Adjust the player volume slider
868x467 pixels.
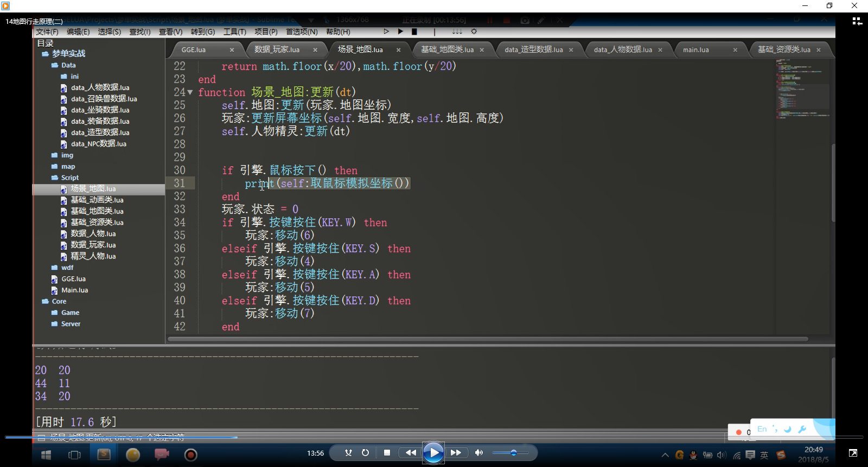[512, 453]
